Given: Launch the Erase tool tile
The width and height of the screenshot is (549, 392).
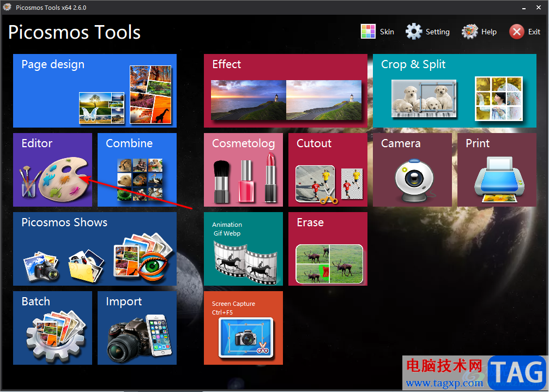Looking at the screenshot, I should coord(328,249).
